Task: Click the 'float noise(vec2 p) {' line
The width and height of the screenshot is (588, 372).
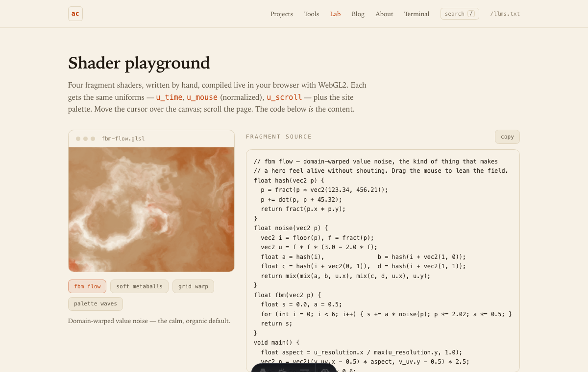Action: [x=291, y=228]
